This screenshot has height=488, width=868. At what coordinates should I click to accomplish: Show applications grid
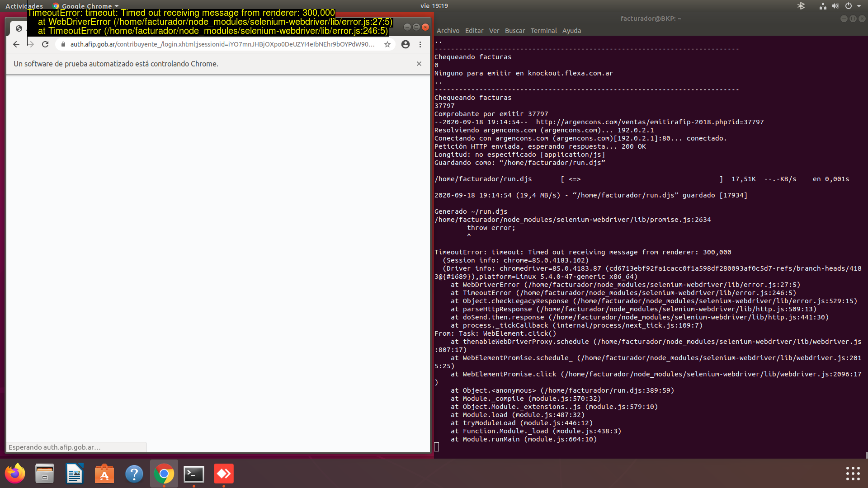coord(853,474)
